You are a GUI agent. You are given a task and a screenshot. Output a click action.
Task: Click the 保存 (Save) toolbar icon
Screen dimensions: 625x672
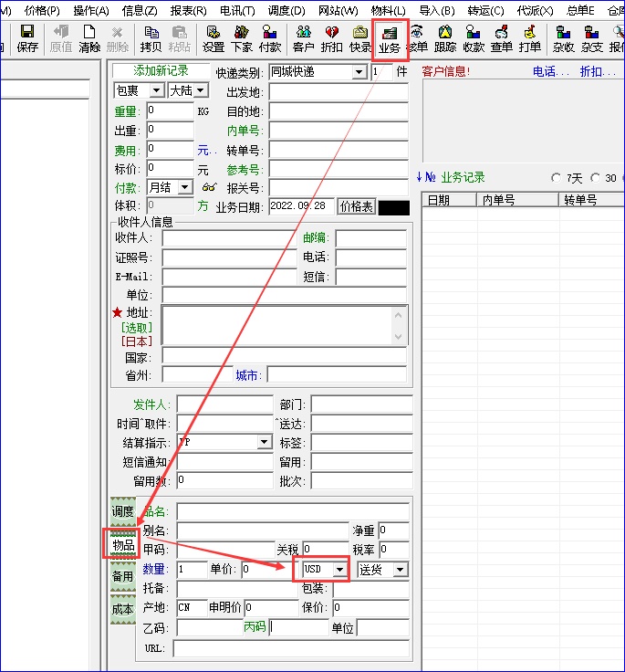pyautogui.click(x=27, y=38)
